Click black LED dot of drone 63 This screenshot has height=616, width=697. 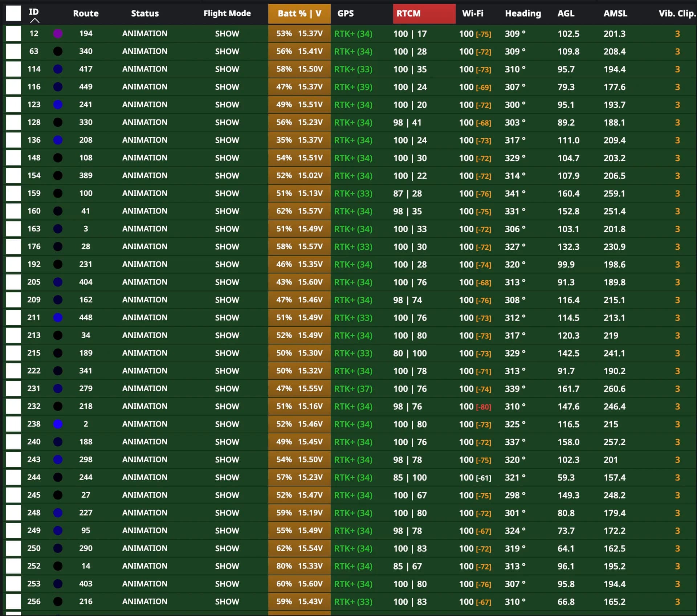(58, 51)
